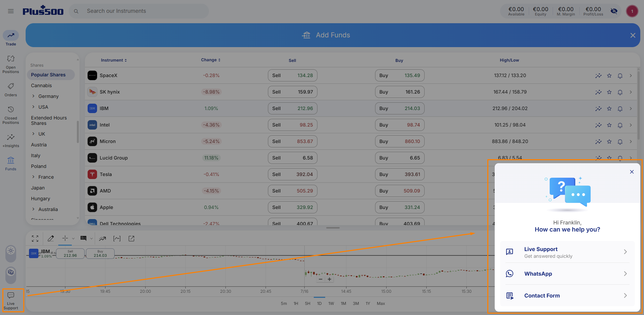Dismiss the Add Funds banner
Viewport: 644px width, 315px height.
[633, 35]
